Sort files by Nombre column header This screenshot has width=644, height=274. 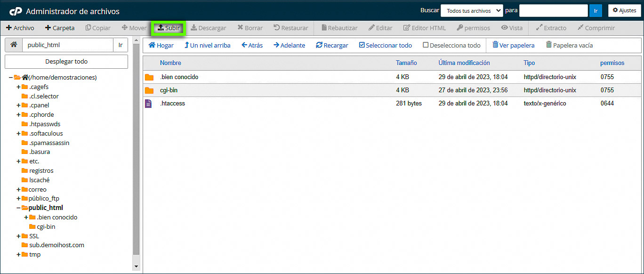point(170,63)
